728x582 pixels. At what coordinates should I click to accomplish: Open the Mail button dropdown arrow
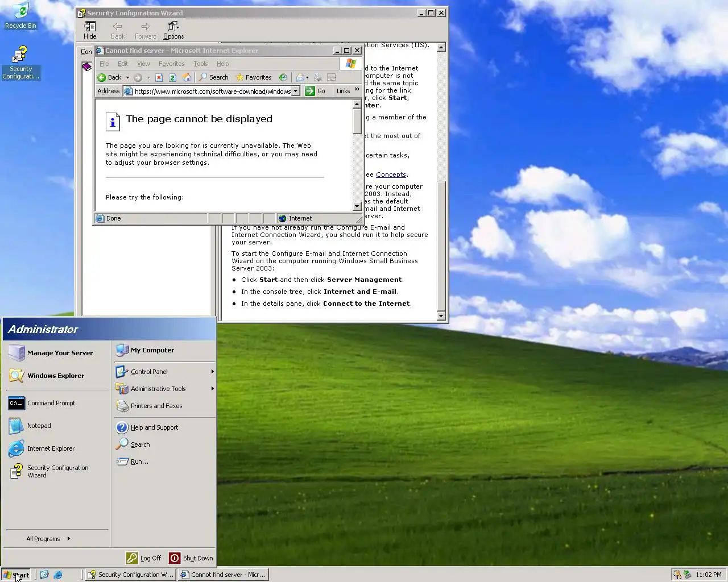pyautogui.click(x=308, y=77)
